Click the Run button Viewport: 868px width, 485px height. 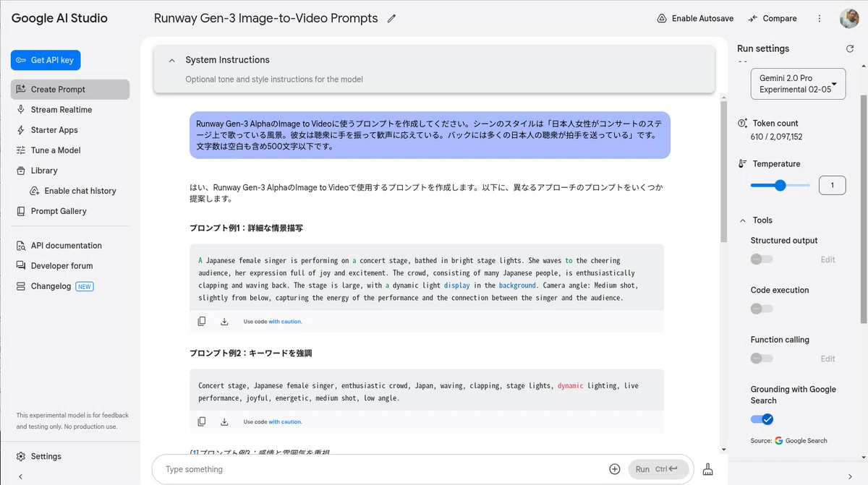click(x=658, y=469)
